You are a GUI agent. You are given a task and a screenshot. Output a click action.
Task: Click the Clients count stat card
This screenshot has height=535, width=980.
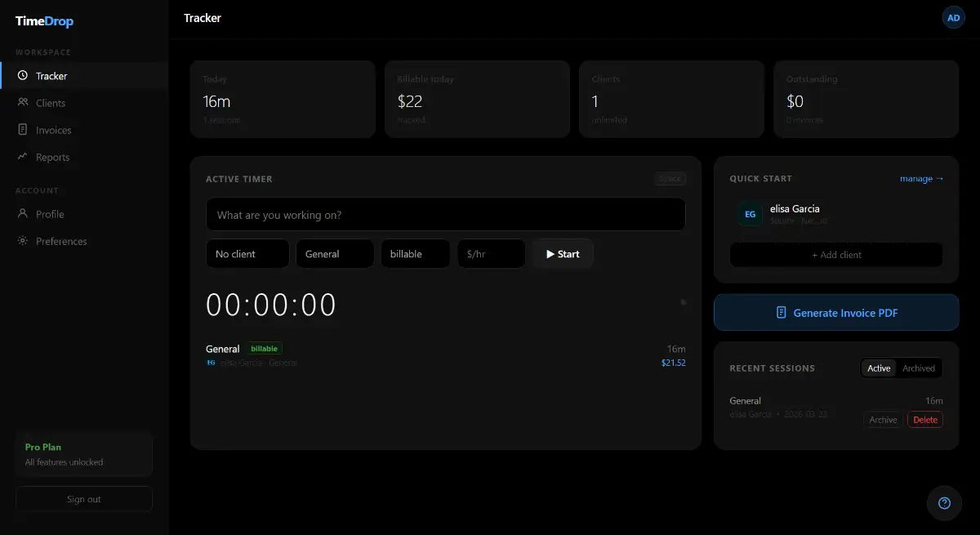pyautogui.click(x=671, y=100)
